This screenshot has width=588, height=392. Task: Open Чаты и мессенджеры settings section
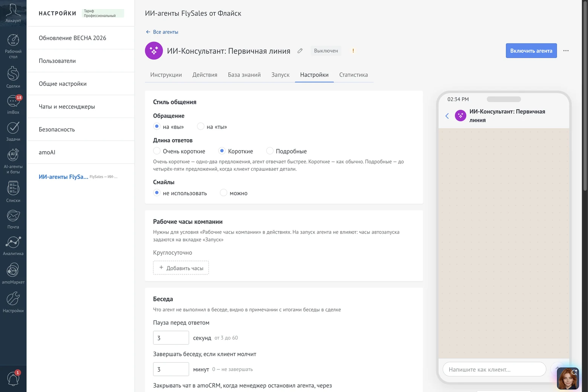pyautogui.click(x=80, y=107)
